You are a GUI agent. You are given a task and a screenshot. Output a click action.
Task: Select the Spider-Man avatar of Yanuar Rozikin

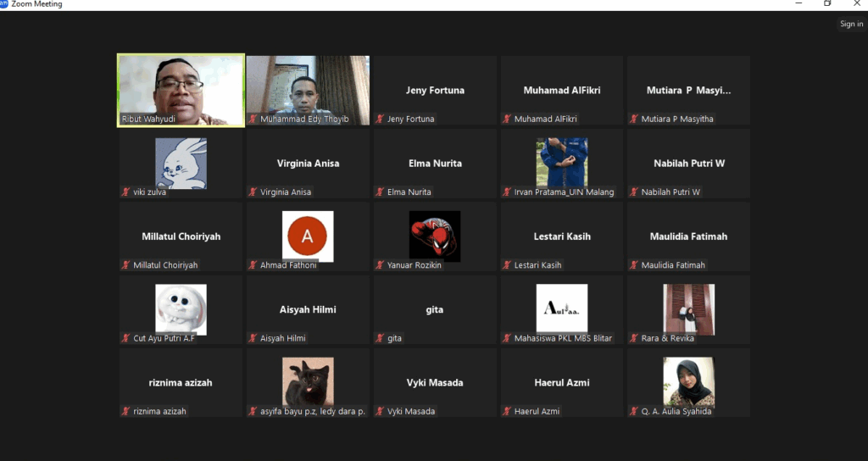click(x=435, y=236)
